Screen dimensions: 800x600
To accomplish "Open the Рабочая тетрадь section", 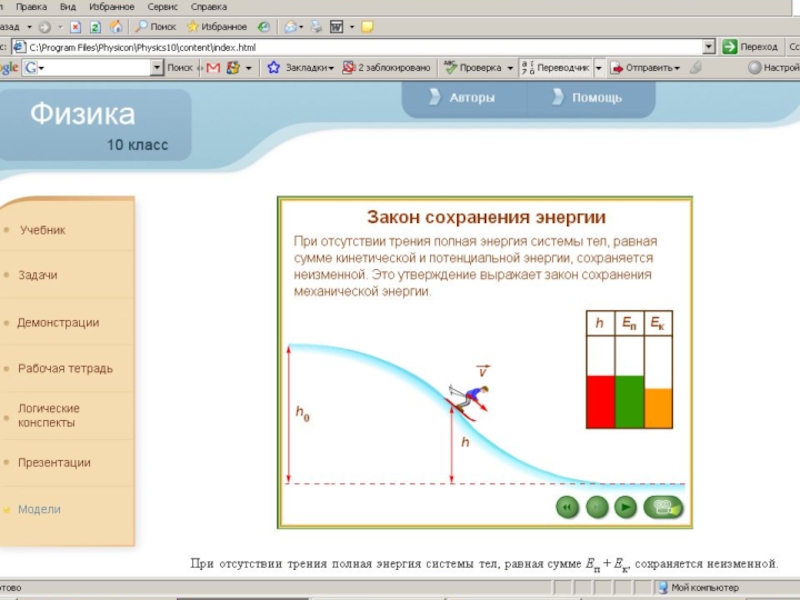I will click(x=65, y=368).
